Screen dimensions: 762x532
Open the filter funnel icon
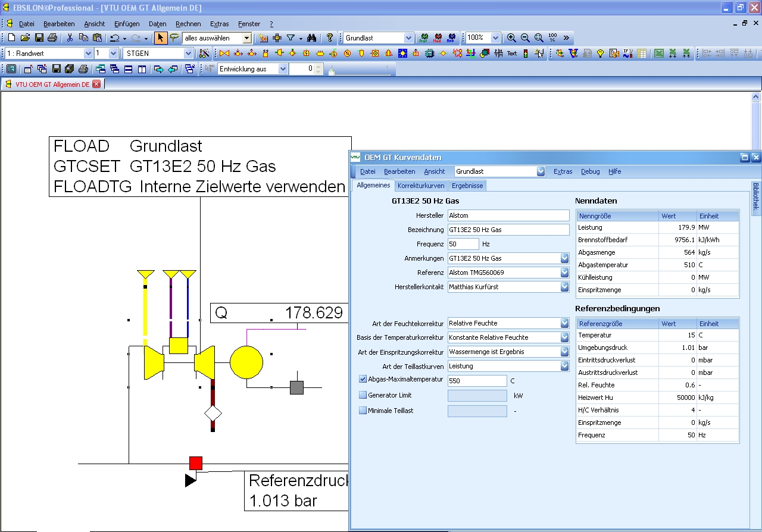click(291, 38)
